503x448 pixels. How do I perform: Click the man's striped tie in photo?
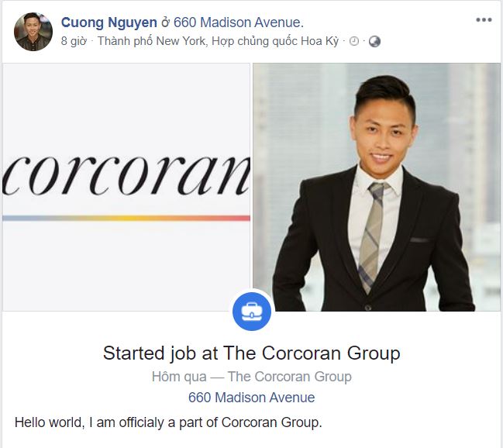click(x=372, y=236)
